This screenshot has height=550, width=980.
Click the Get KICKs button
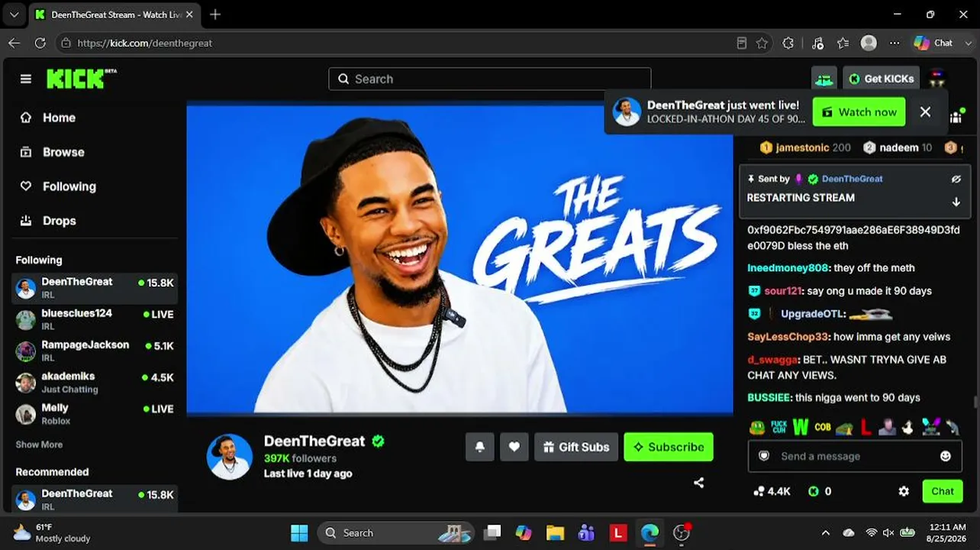coord(882,79)
